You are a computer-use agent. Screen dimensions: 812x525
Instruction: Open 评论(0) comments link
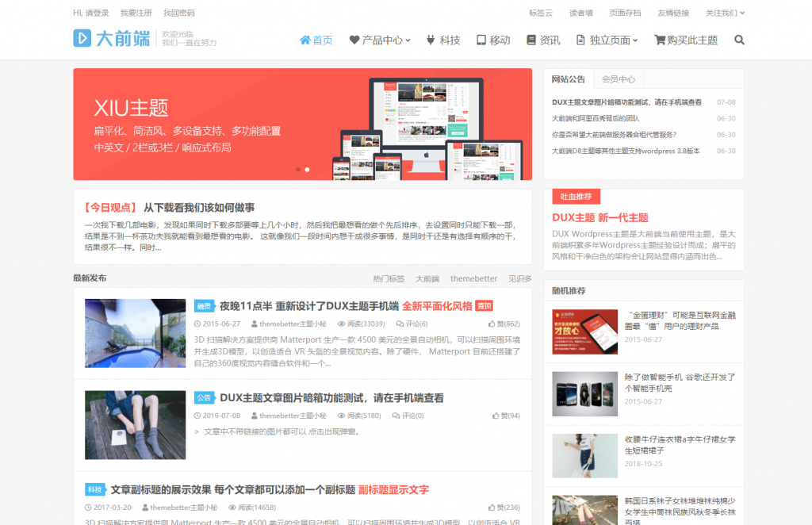(408, 416)
